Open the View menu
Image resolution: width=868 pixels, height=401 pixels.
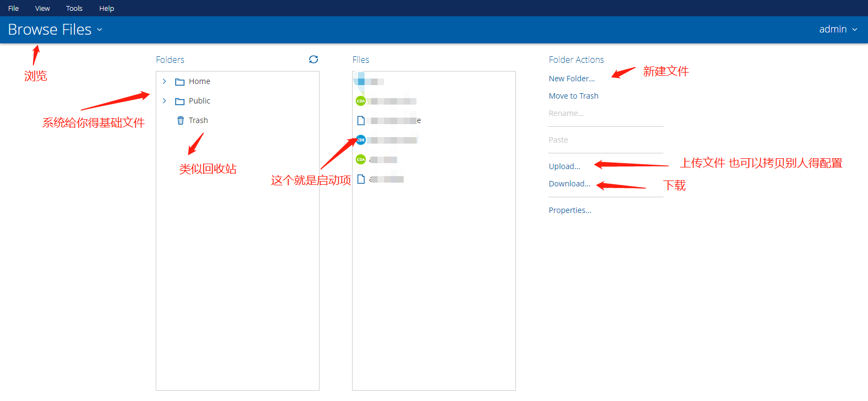[42, 8]
